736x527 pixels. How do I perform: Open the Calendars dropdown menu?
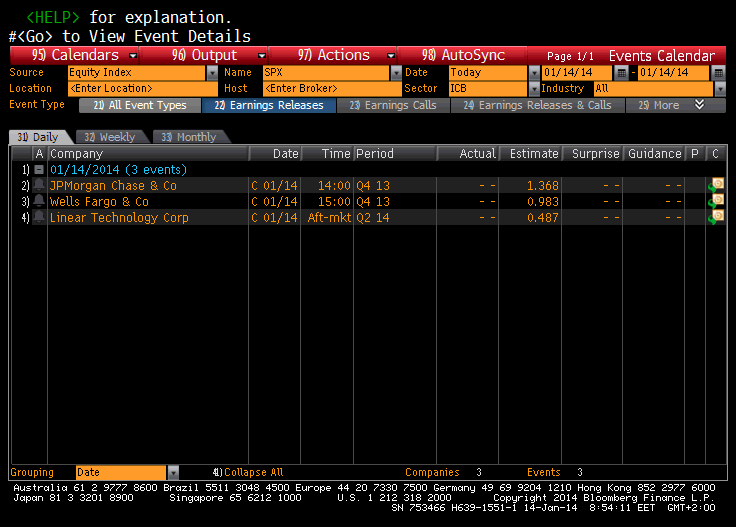tap(133, 55)
